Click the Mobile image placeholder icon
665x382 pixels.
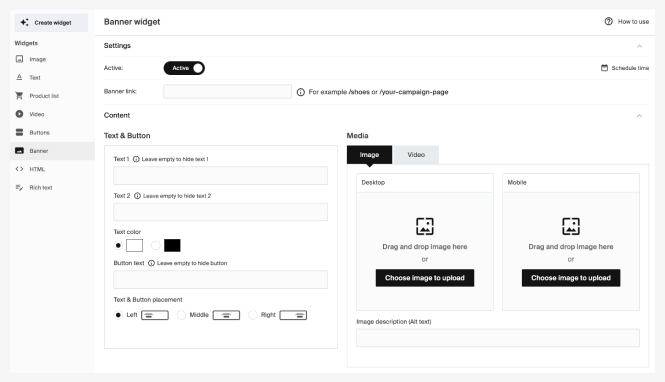coord(571,226)
